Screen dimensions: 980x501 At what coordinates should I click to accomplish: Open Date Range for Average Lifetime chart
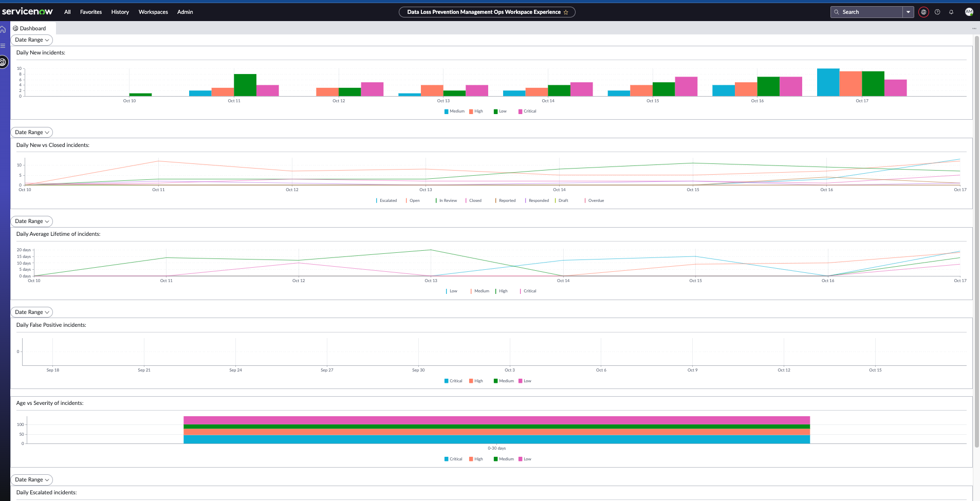tap(32, 221)
